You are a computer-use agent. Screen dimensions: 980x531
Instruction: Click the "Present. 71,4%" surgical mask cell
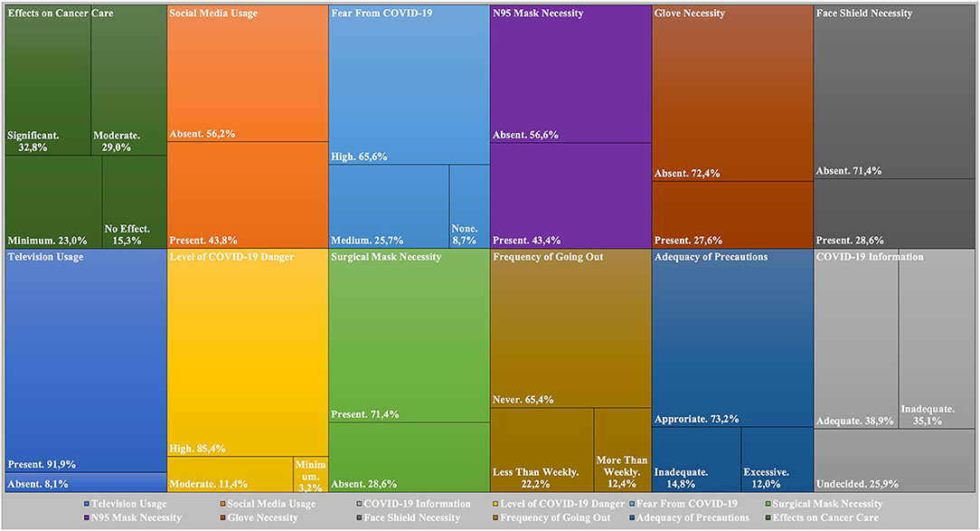[x=410, y=336]
